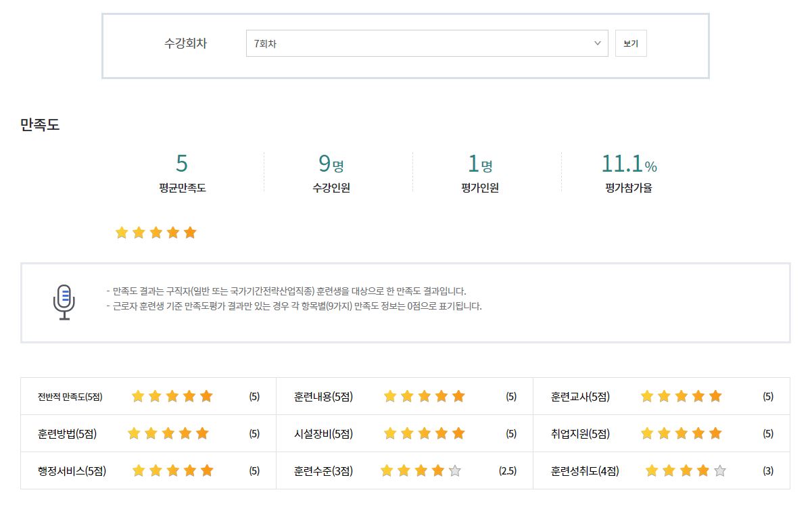812x509 pixels.
Task: Click the 만족도 section heading
Action: pyautogui.click(x=40, y=125)
